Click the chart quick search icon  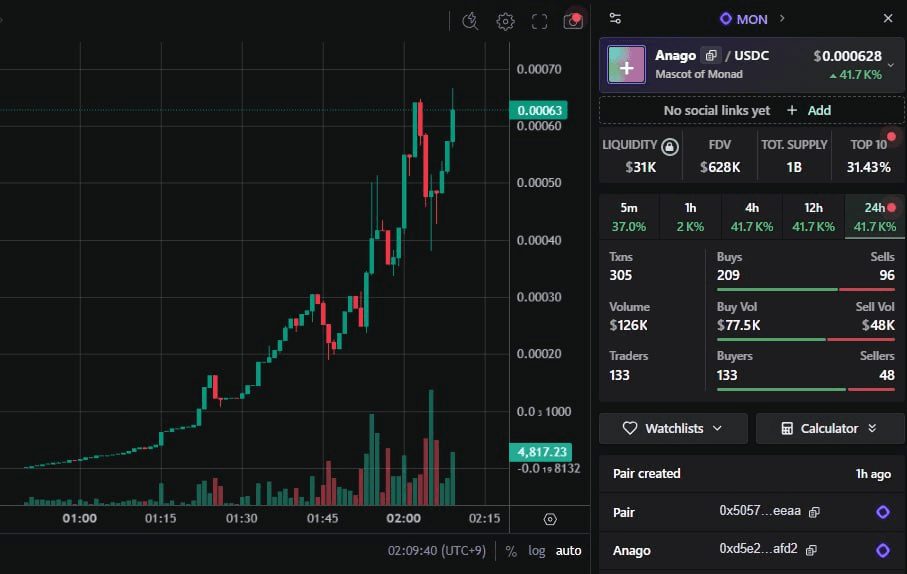471,21
